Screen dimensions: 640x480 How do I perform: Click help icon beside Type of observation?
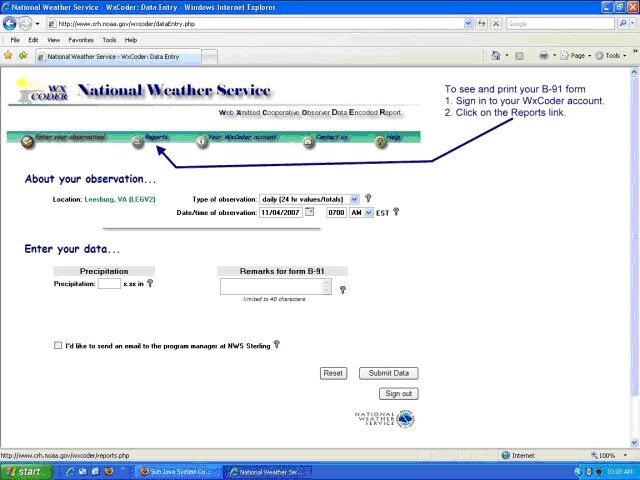[368, 198]
